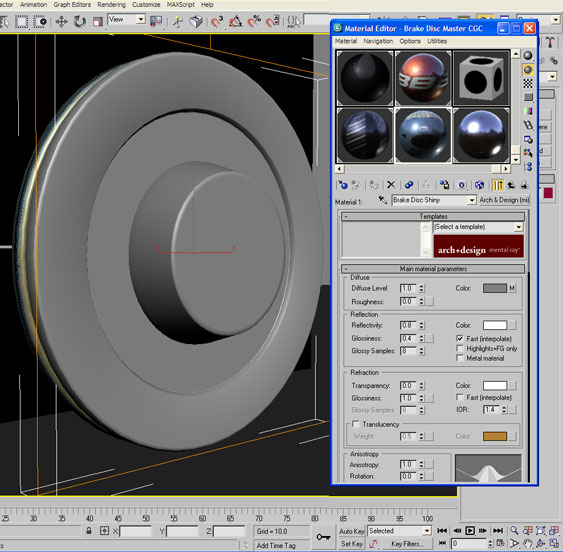Adjust Reflectivity spinner arrows
Image resolution: width=563 pixels, height=552 pixels.
pyautogui.click(x=422, y=325)
